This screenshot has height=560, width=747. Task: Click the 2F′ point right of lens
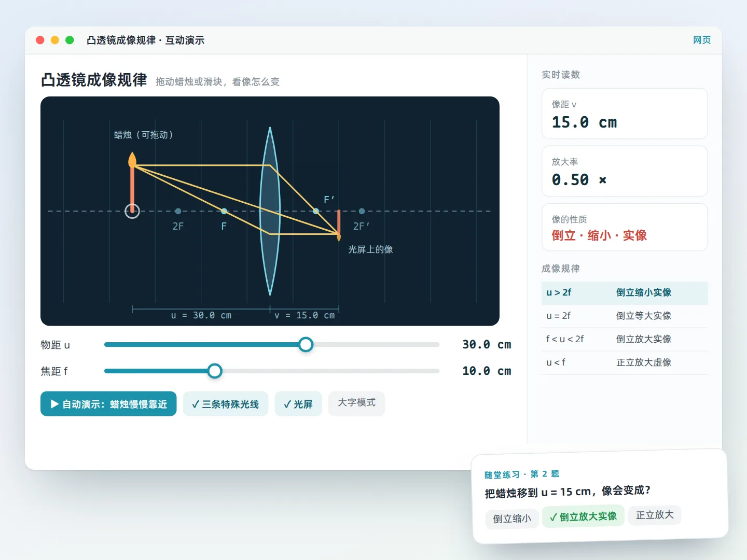[362, 211]
